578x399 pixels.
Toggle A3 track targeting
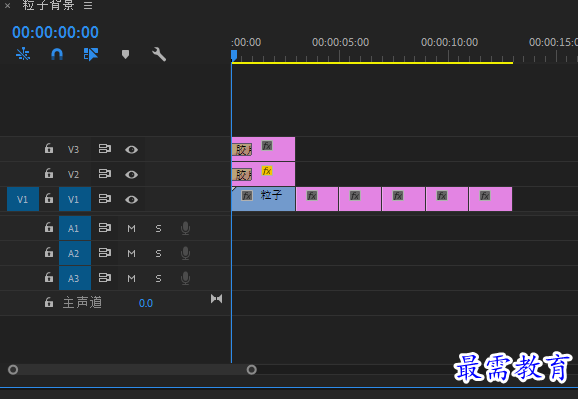[75, 278]
